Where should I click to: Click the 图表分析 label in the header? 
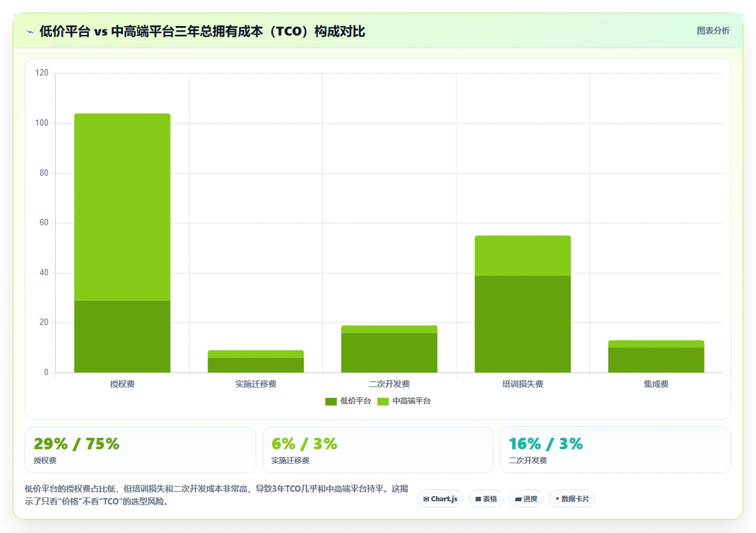(713, 31)
